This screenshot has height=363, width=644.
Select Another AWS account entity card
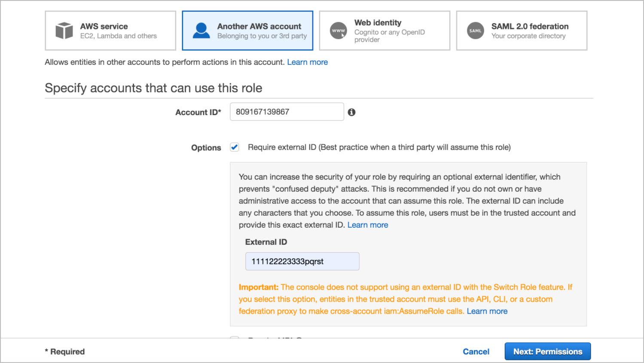pos(247,31)
